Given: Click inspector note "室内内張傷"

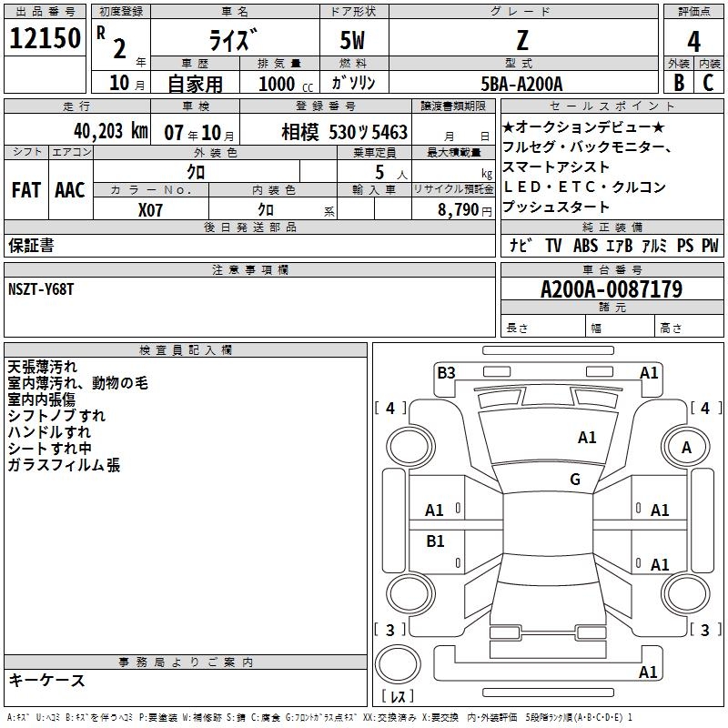Looking at the screenshot, I should pos(42,399).
